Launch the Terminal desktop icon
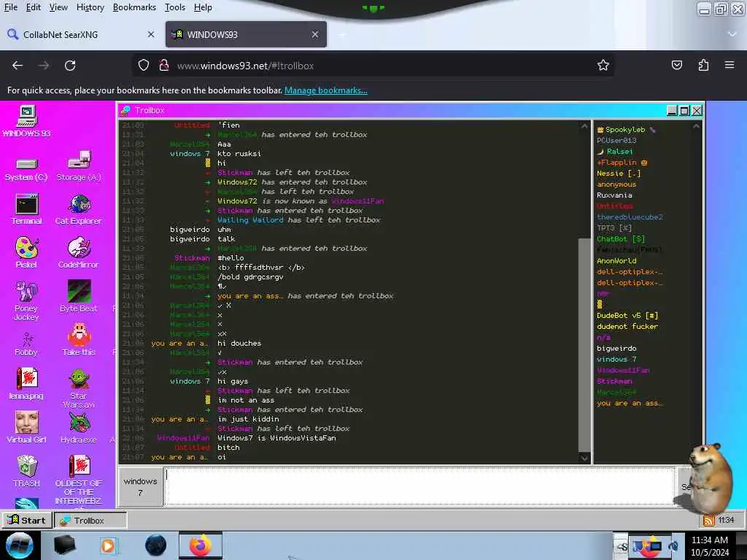 click(27, 209)
